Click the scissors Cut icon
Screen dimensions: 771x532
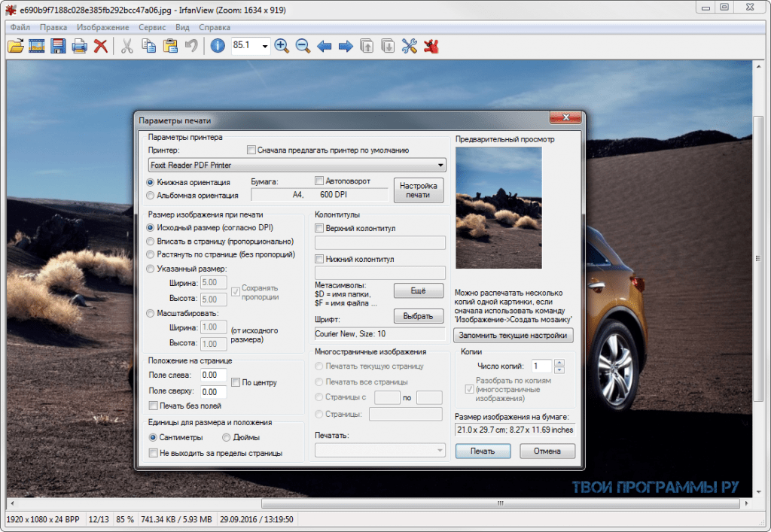127,47
